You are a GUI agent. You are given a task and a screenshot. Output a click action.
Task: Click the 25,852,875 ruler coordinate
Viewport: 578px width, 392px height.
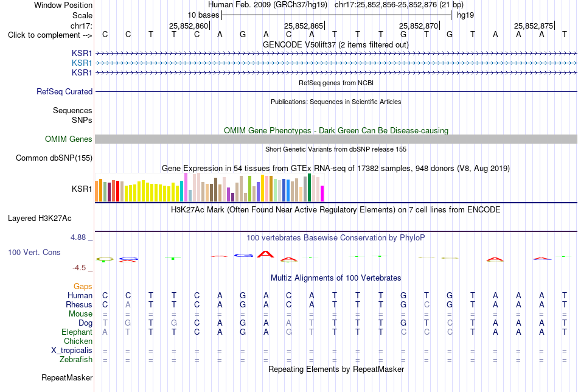pos(534,26)
